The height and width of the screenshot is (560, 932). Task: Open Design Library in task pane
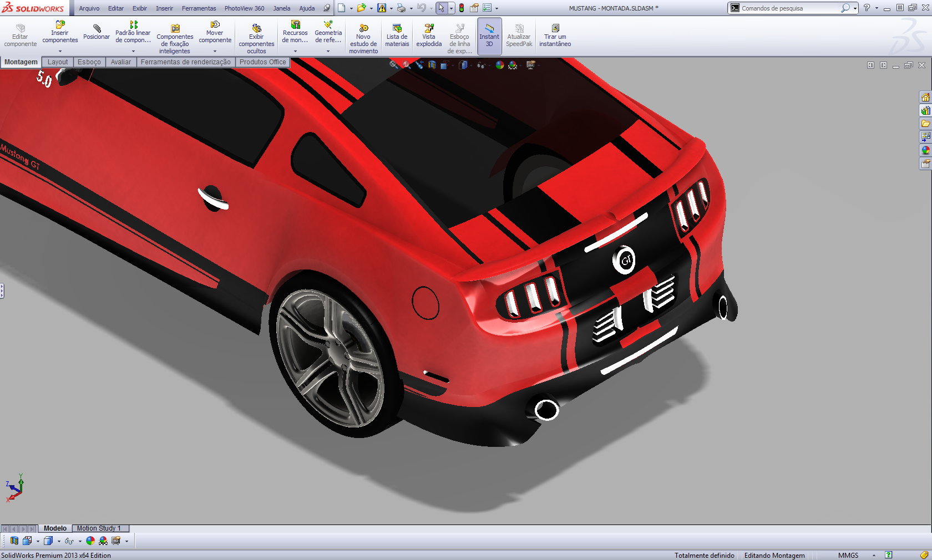(x=925, y=110)
